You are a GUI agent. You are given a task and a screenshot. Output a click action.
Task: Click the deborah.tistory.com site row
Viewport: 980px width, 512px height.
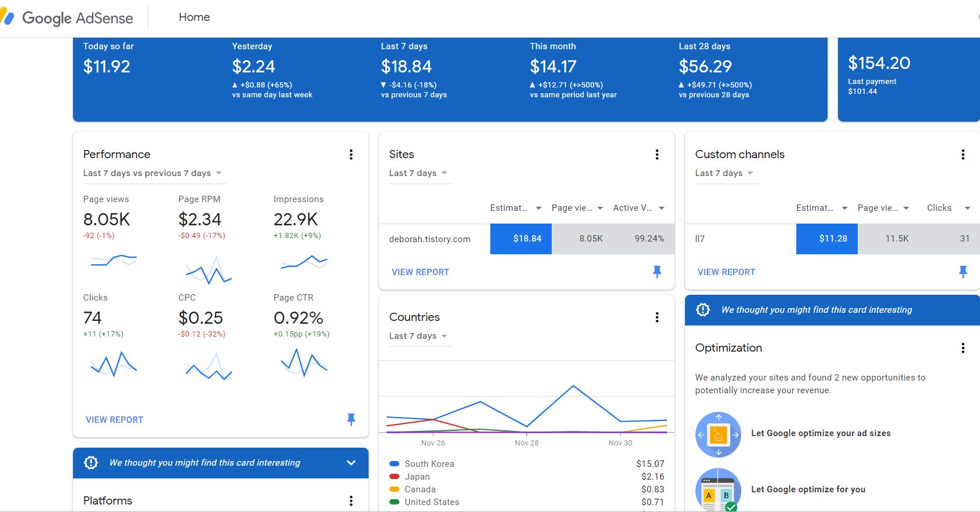click(527, 239)
